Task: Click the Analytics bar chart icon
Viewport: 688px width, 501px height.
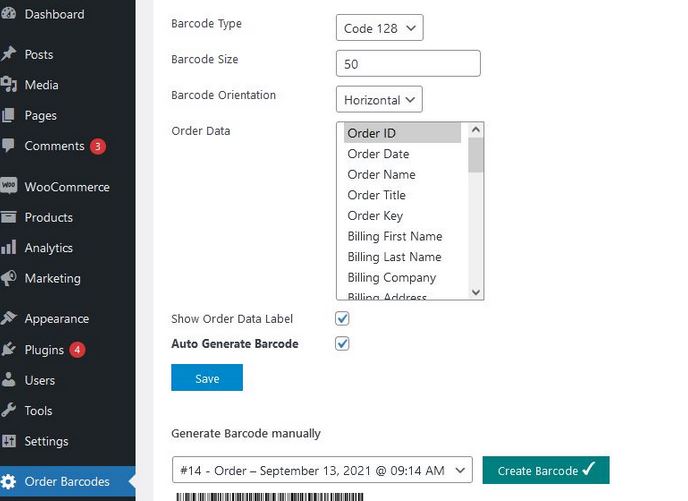Action: (8, 247)
